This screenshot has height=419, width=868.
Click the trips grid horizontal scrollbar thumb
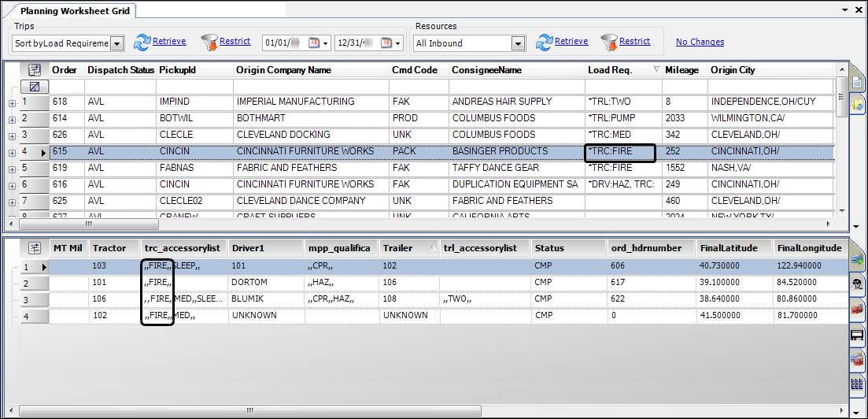pyautogui.click(x=88, y=224)
